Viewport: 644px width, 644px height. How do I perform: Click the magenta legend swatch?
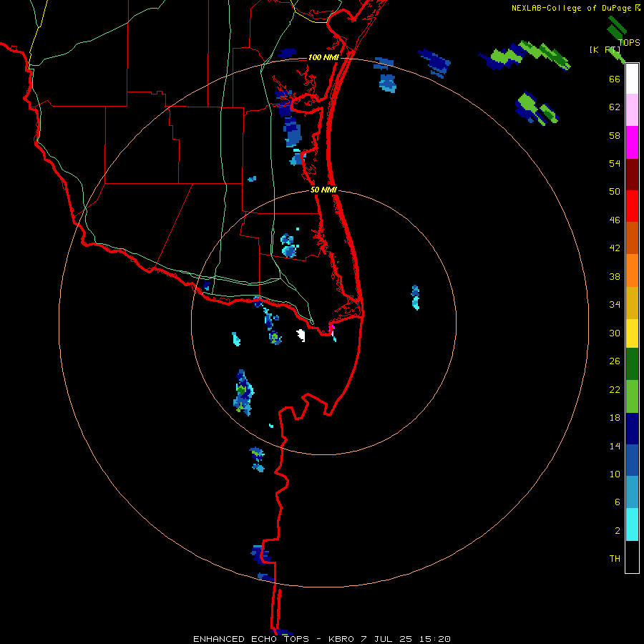(x=632, y=142)
